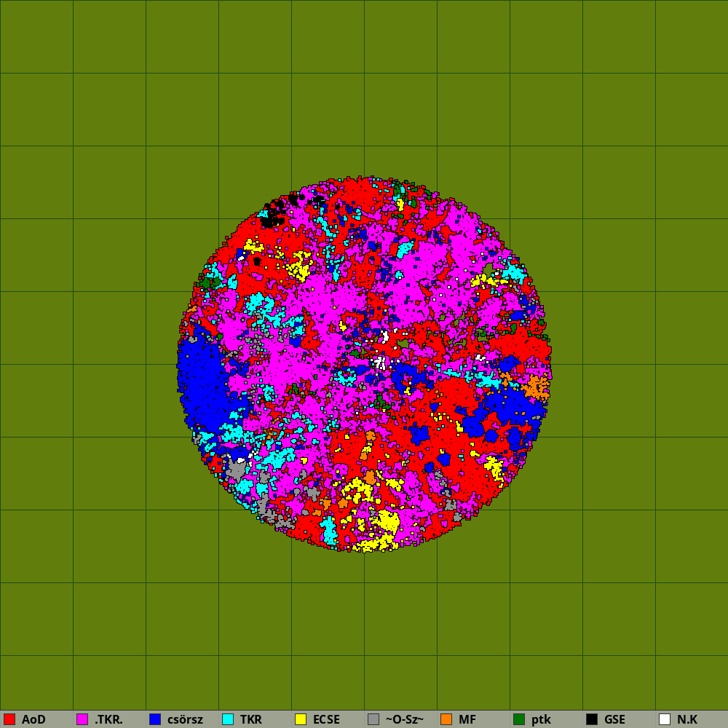Select the ptk alliance label

click(541, 719)
